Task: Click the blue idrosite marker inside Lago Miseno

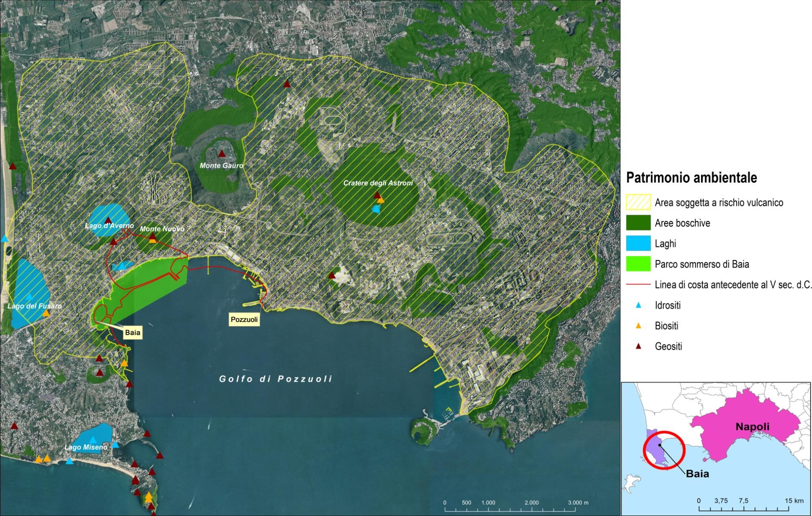Action: click(x=93, y=440)
